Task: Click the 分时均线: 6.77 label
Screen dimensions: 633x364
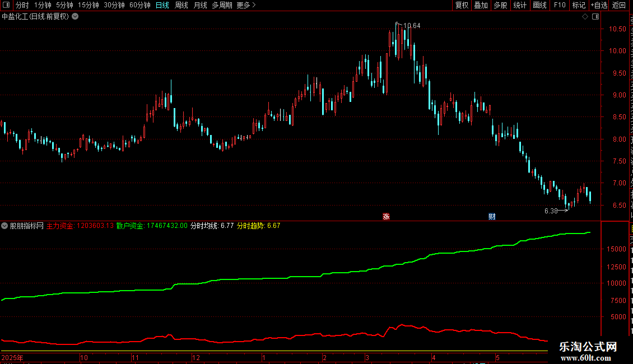Action: coord(212,226)
